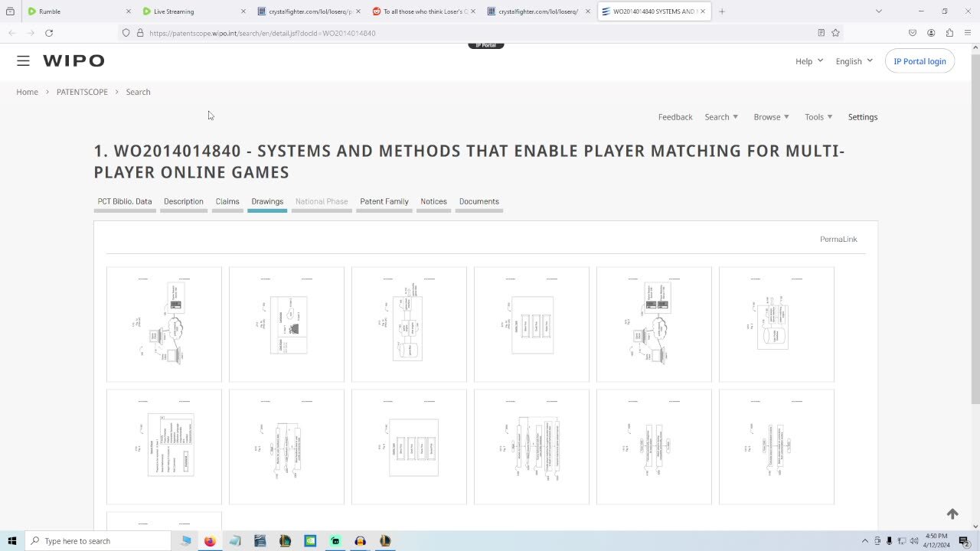The width and height of the screenshot is (980, 551).
Task: Select the Drawings tab
Action: (x=267, y=201)
